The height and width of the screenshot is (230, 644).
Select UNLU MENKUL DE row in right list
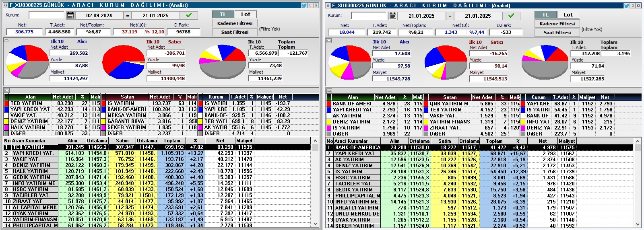pos(479,214)
